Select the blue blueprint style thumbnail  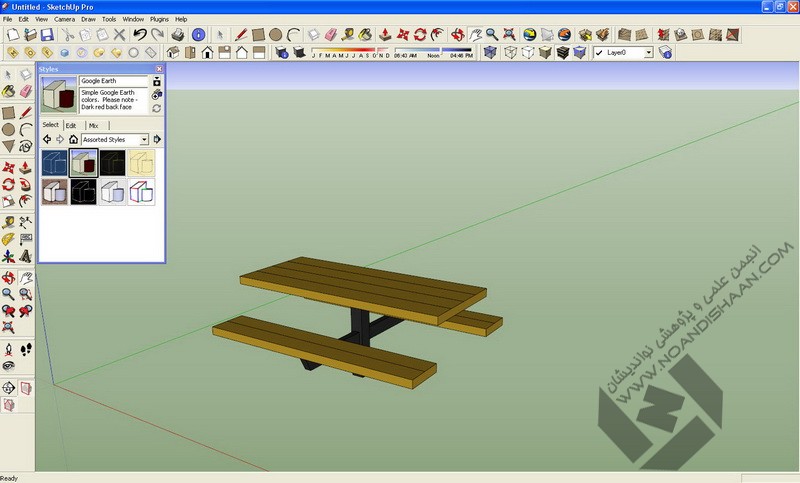point(54,163)
